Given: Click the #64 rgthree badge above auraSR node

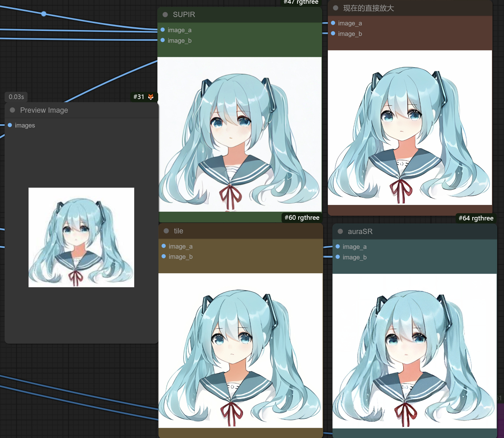Looking at the screenshot, I should click(476, 218).
